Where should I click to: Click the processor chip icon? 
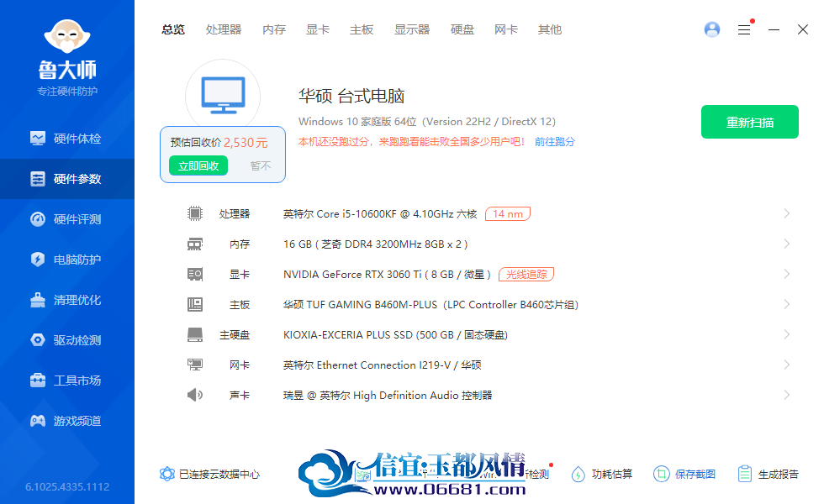195,213
